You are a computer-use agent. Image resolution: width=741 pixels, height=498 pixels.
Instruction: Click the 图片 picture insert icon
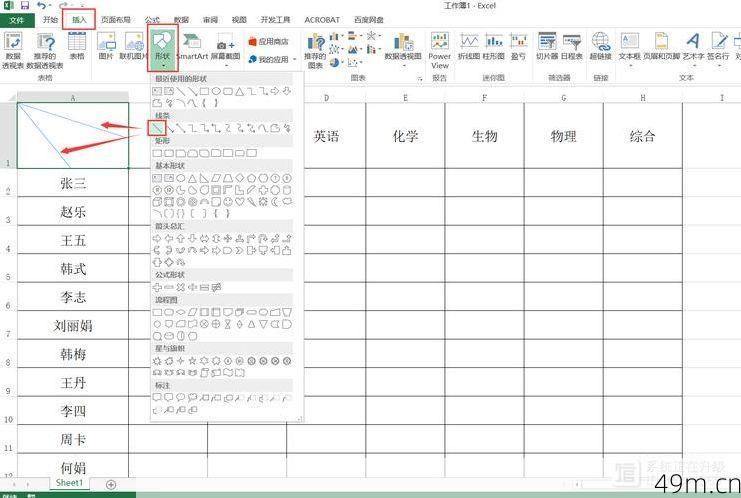(106, 46)
